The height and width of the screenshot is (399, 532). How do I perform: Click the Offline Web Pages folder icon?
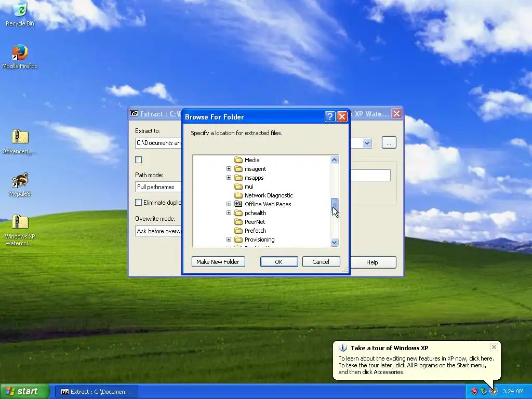(x=238, y=204)
